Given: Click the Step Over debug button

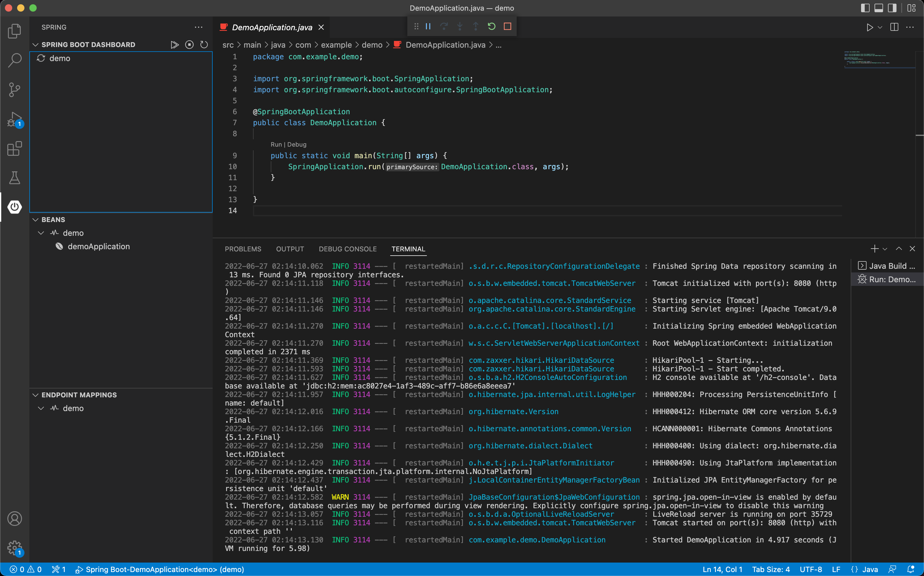Looking at the screenshot, I should pyautogui.click(x=444, y=26).
